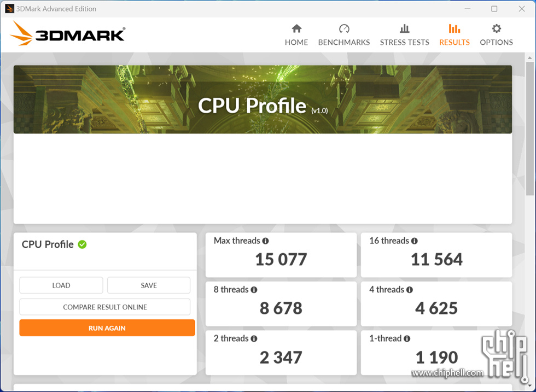Show info for 4 threads score
The width and height of the screenshot is (536, 392).
410,290
